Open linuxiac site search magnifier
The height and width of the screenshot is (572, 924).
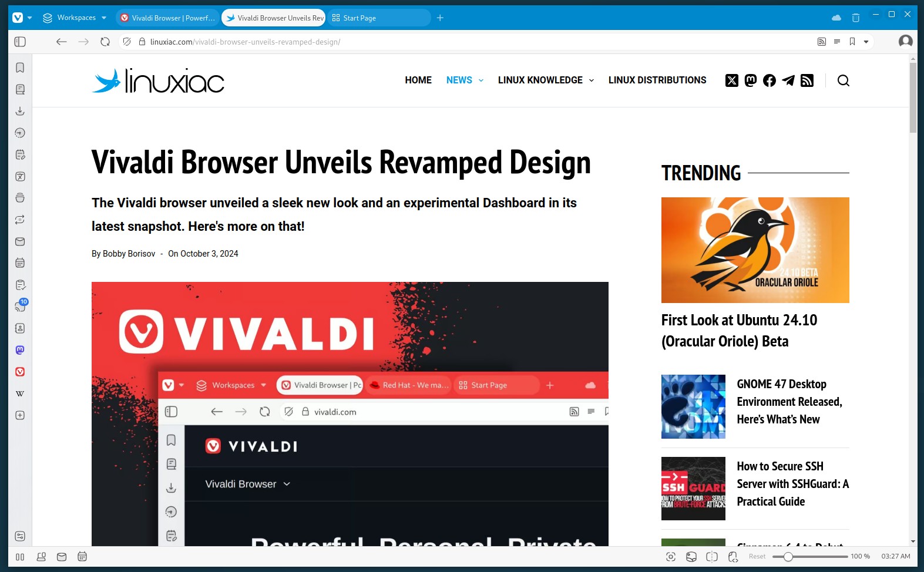[x=844, y=80]
